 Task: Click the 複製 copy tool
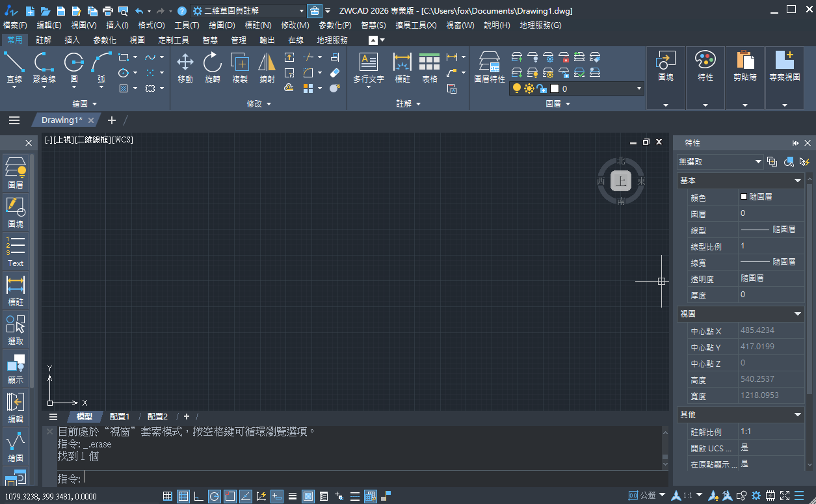coord(240,68)
